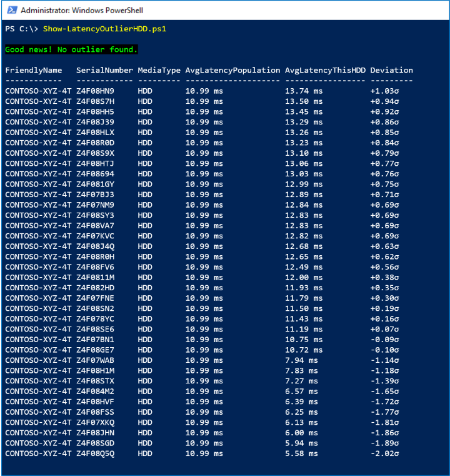
Task: Click serial number Z4F08SN2
Action: coord(95,308)
